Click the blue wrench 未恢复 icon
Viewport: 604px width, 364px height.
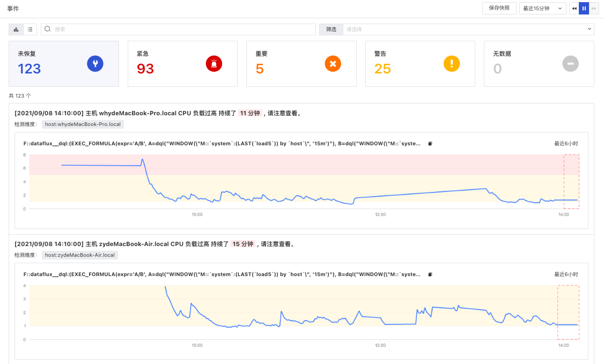(95, 63)
